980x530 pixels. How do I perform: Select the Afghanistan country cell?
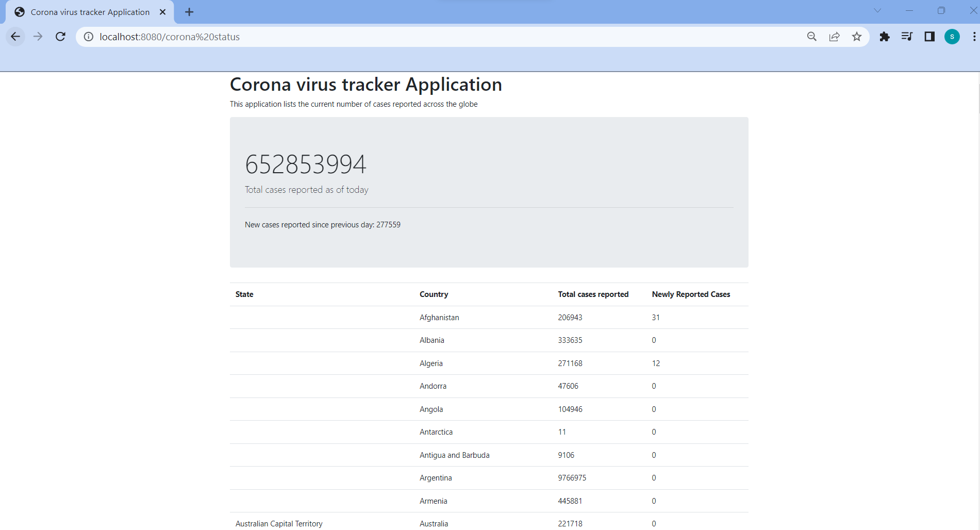pyautogui.click(x=439, y=318)
